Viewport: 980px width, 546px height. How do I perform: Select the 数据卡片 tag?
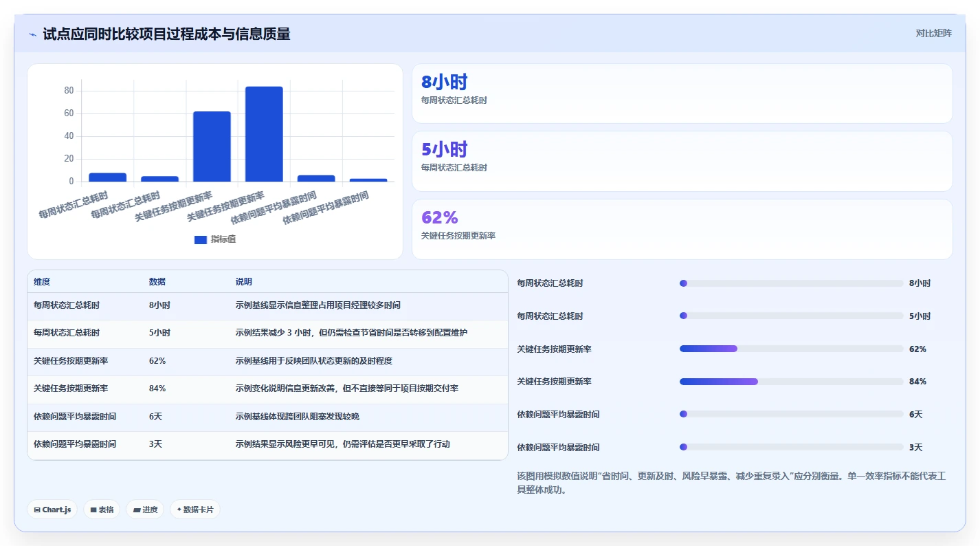click(195, 510)
